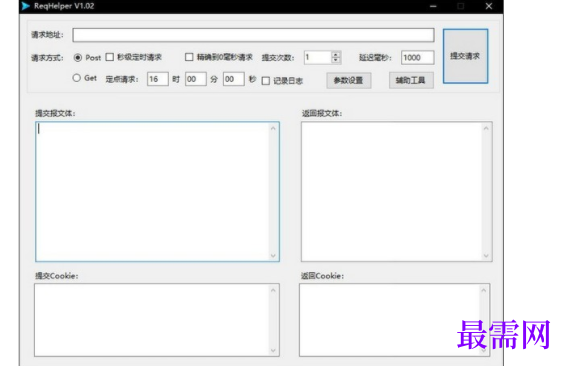Click down arrow of 提交Cookie scrollbar
Image resolution: width=569 pixels, height=366 pixels.
pyautogui.click(x=273, y=350)
